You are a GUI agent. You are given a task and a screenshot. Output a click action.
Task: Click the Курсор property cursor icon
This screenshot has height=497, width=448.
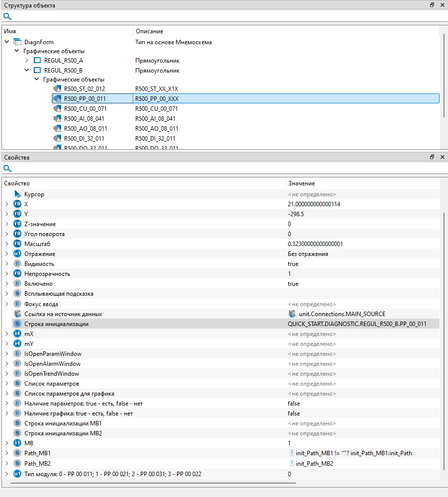17,194
